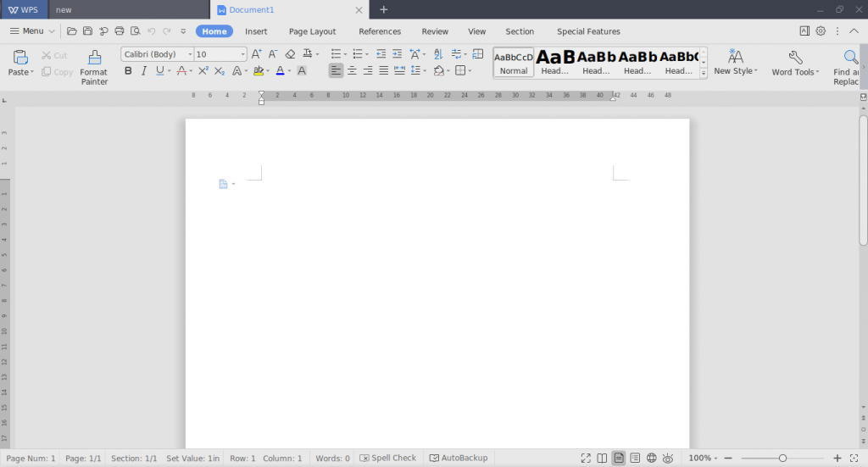Screen dimensions: 868x467
Task: Open Word Tools wrench icon
Action: (x=795, y=58)
